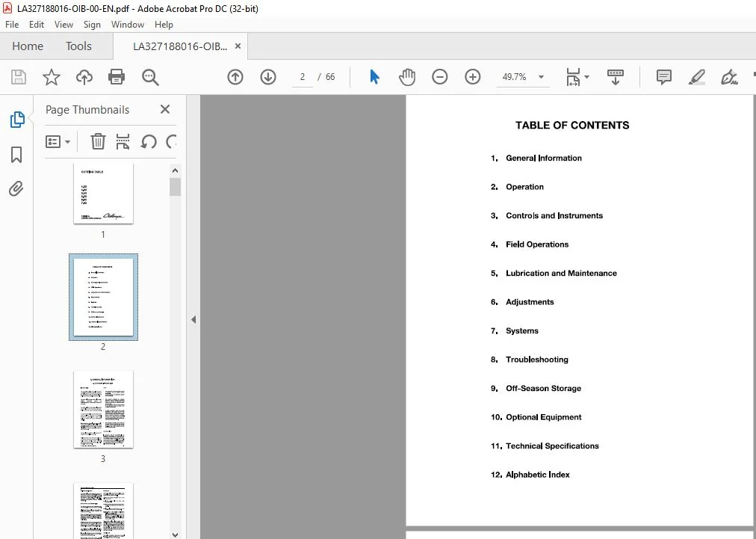Activate the Hand pan tool

pos(407,77)
